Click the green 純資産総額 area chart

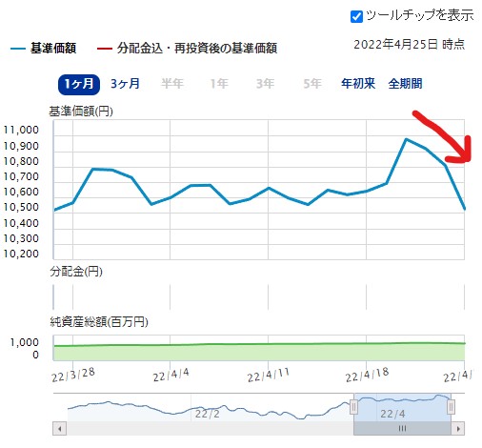point(259,352)
